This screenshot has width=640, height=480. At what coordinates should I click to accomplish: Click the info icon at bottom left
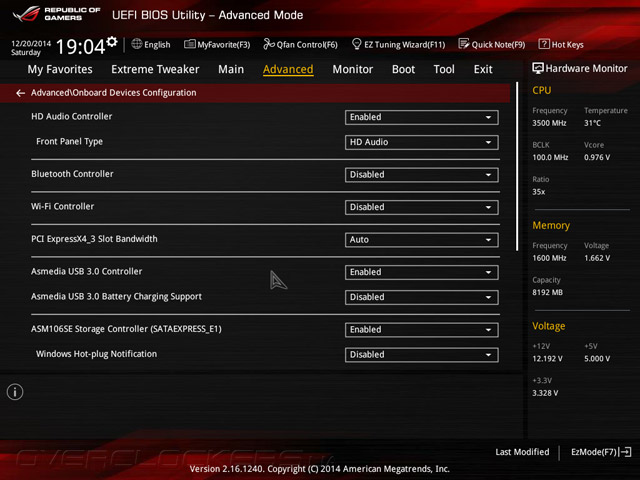coord(15,392)
